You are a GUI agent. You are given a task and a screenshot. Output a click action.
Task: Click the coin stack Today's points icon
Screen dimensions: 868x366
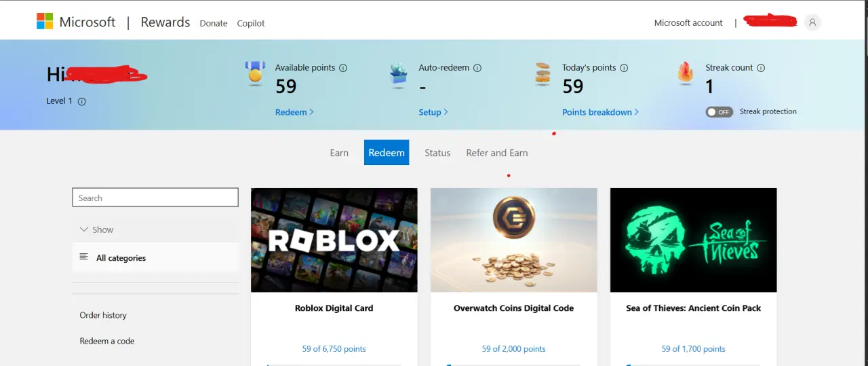coord(542,73)
